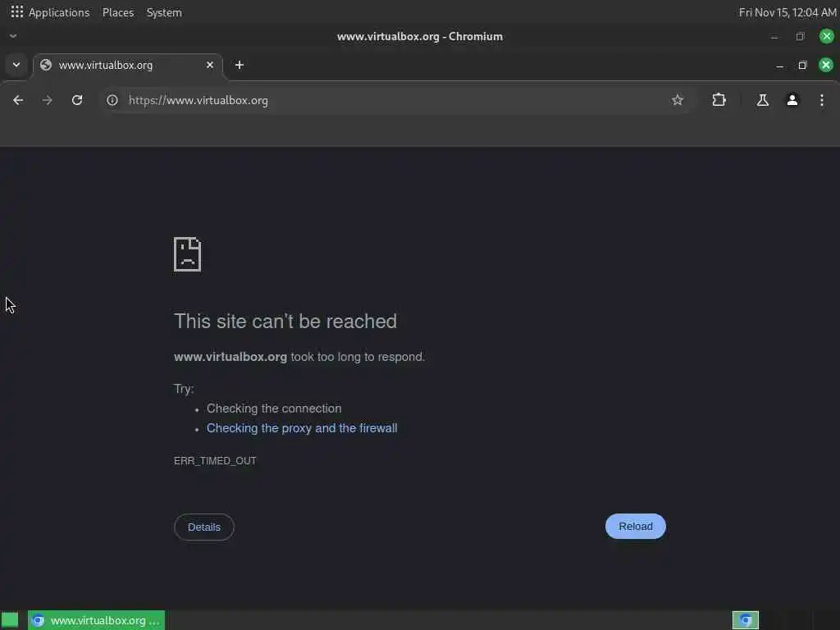Open the Extensions puzzle-piece icon
Screen dimensions: 840x630
(719, 100)
